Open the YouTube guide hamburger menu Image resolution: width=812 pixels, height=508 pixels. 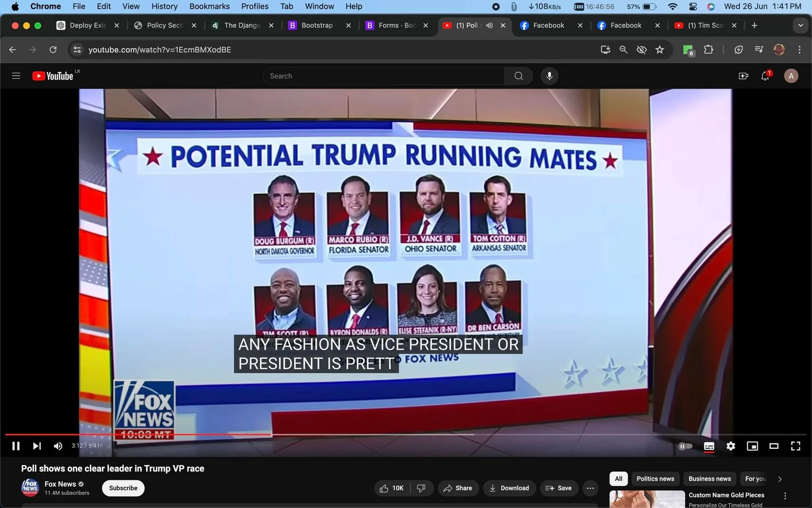(x=16, y=76)
